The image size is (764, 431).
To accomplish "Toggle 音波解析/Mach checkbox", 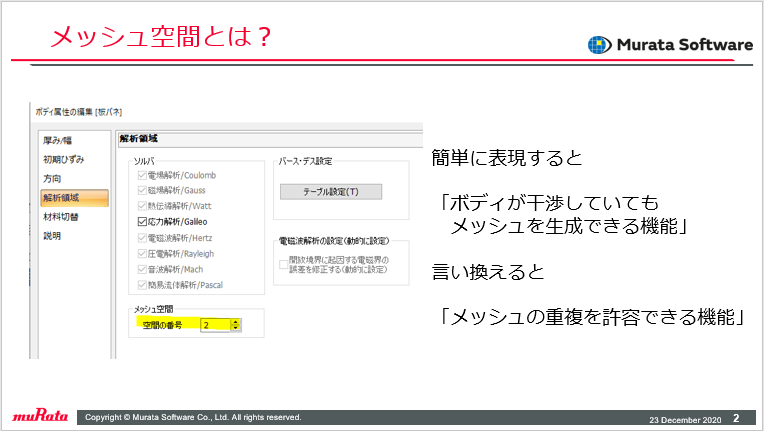I will tap(142, 269).
